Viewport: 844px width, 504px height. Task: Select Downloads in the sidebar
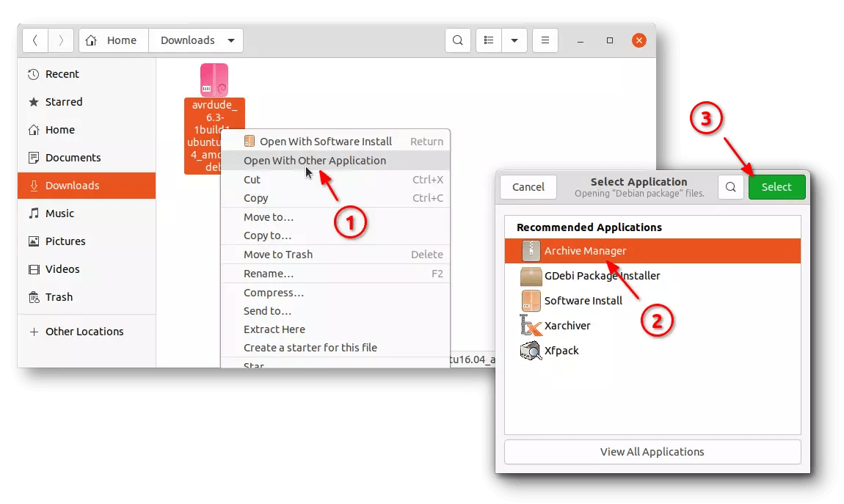(86, 186)
